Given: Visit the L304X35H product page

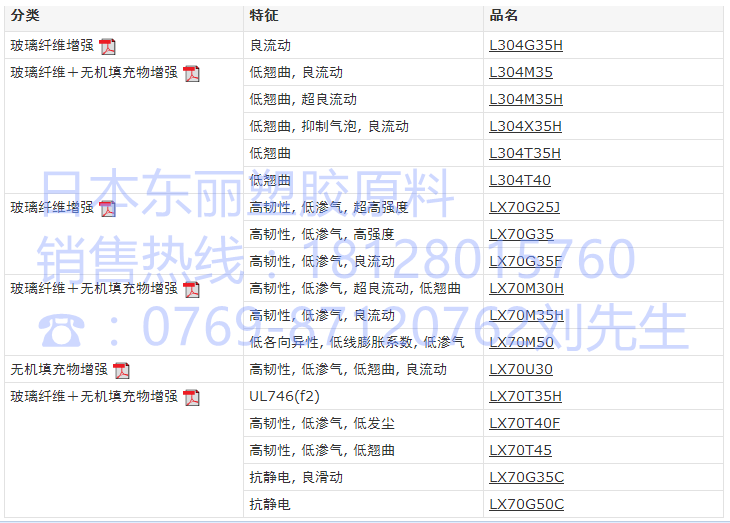Looking at the screenshot, I should (x=525, y=126).
